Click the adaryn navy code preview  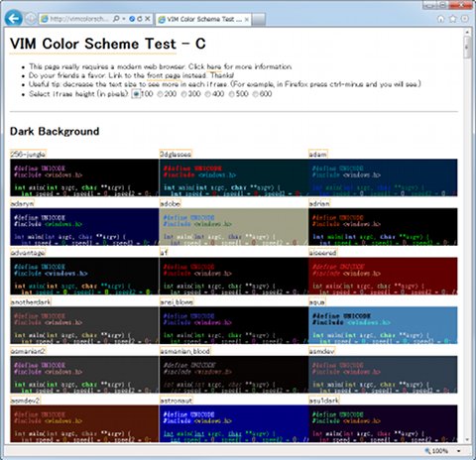(x=84, y=227)
